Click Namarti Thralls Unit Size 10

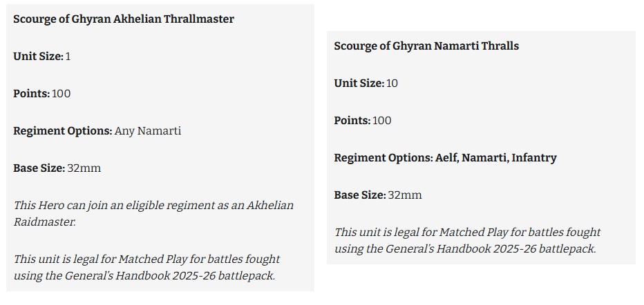(366, 83)
